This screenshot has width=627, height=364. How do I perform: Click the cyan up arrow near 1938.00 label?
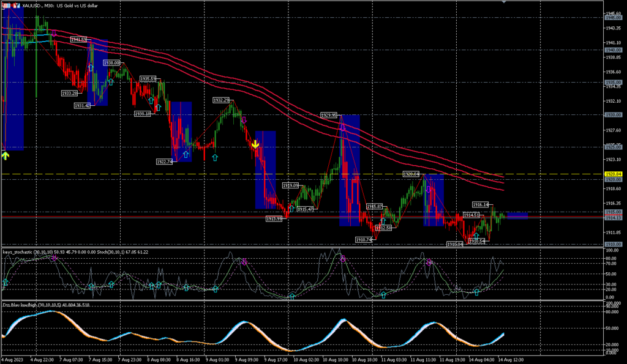111,81
